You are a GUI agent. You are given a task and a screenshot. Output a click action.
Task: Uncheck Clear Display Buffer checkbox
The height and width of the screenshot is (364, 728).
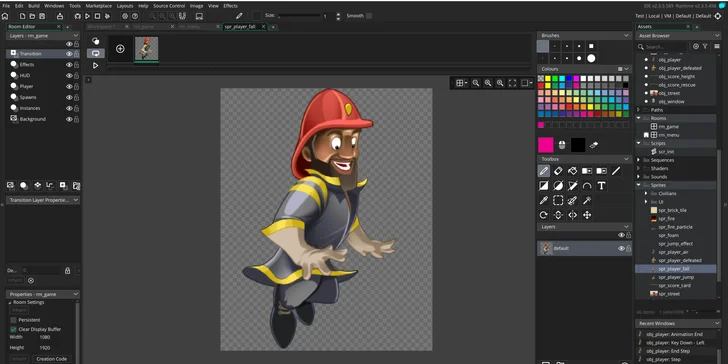(x=13, y=329)
